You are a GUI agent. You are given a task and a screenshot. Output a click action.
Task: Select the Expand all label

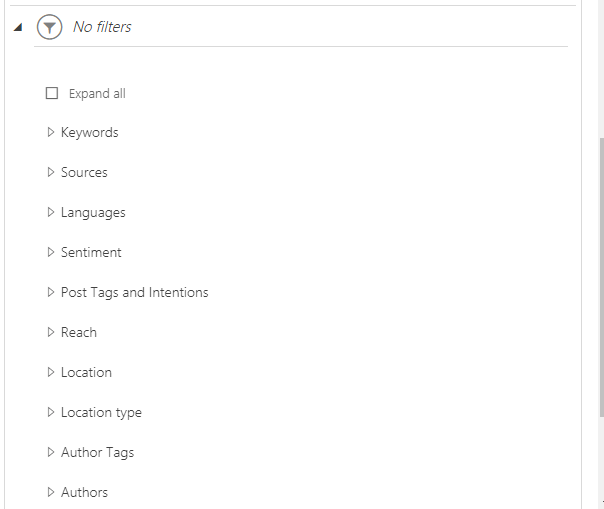97,94
